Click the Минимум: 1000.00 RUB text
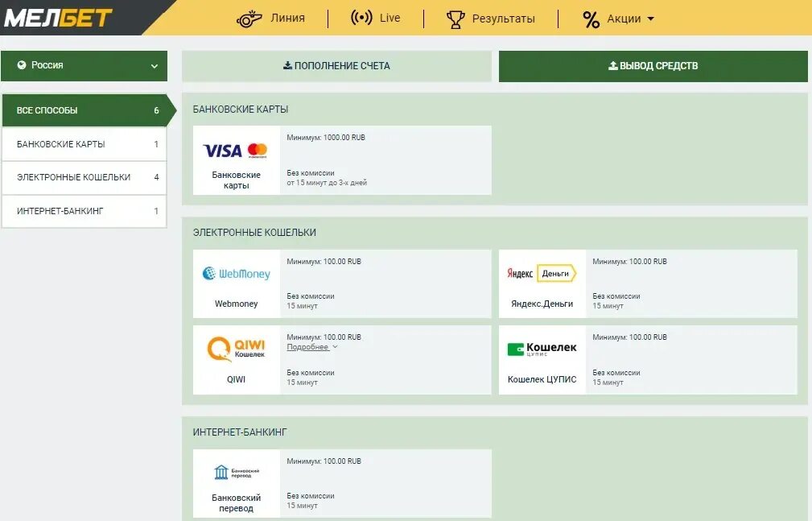812x521 pixels. point(326,138)
